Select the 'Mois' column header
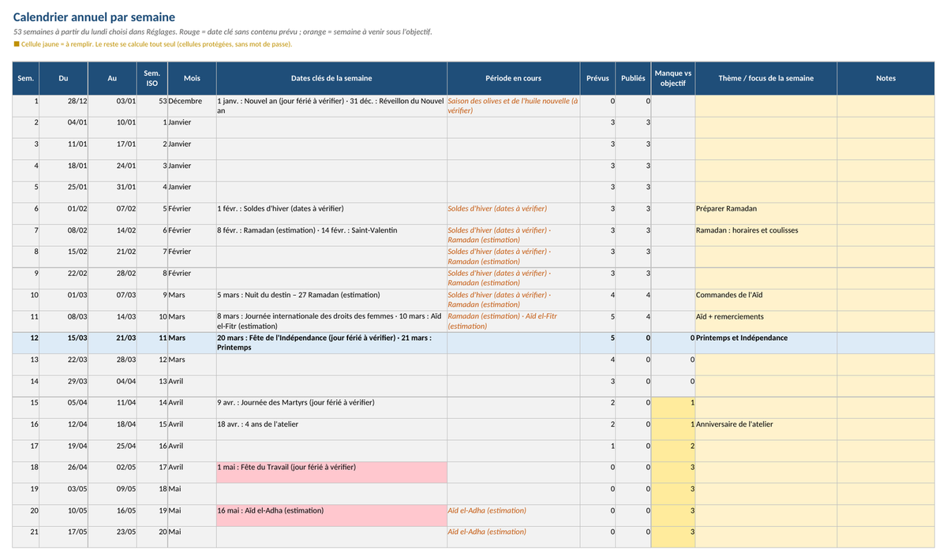 (x=192, y=78)
